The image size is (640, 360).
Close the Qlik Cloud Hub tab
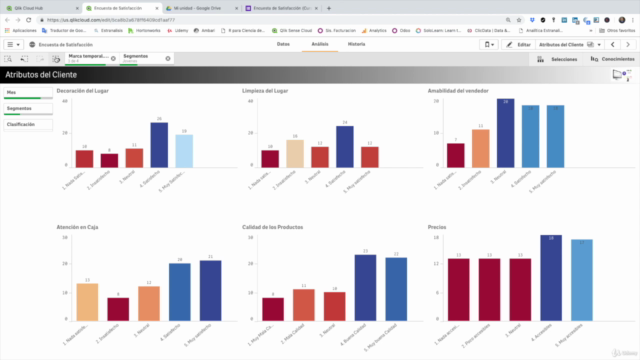point(77,8)
